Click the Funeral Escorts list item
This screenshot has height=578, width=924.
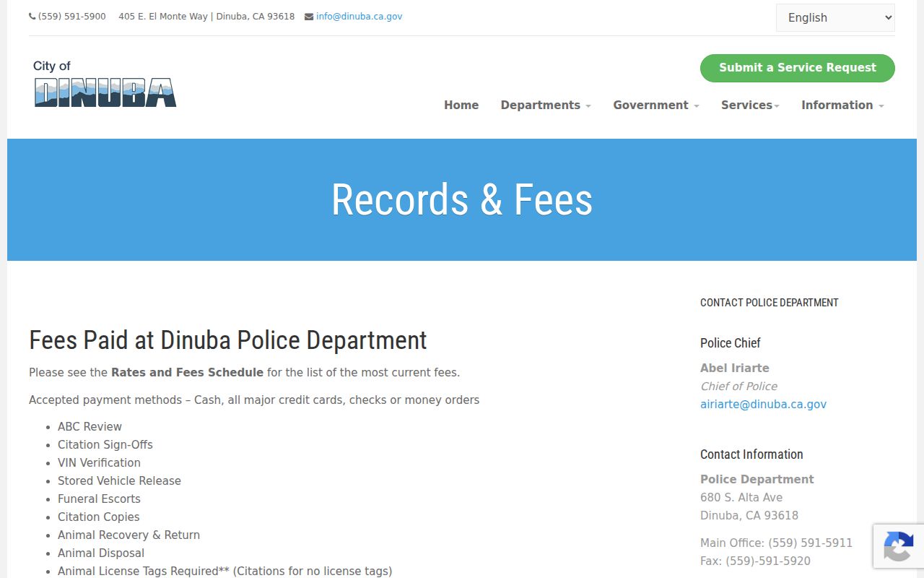(x=99, y=499)
